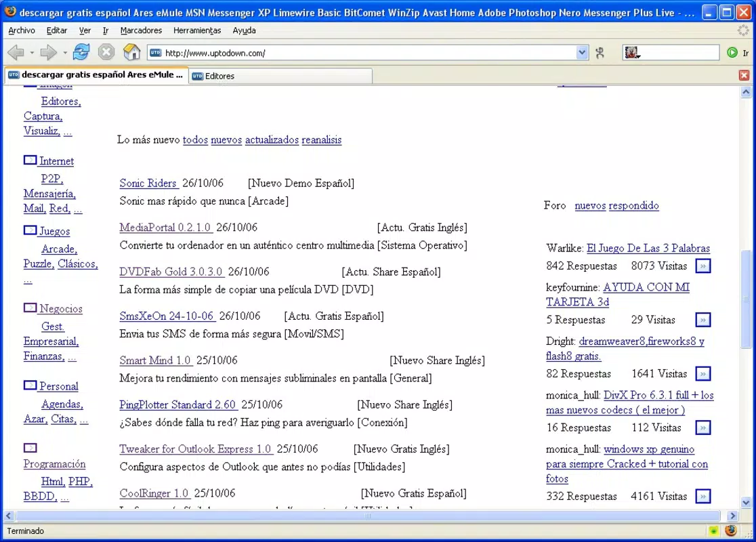Screen dimensions: 756x542
Task: Open the PingPlotter Standard 2.60 link
Action: tap(178, 404)
